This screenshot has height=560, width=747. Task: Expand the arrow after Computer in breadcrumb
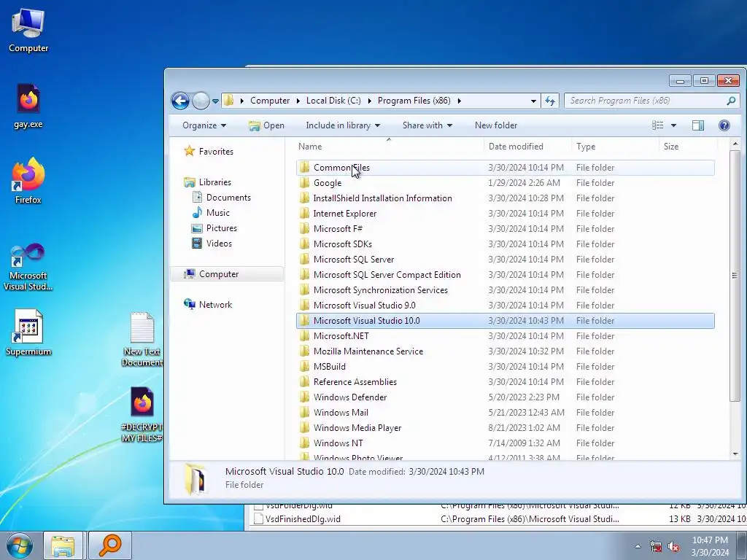298,101
